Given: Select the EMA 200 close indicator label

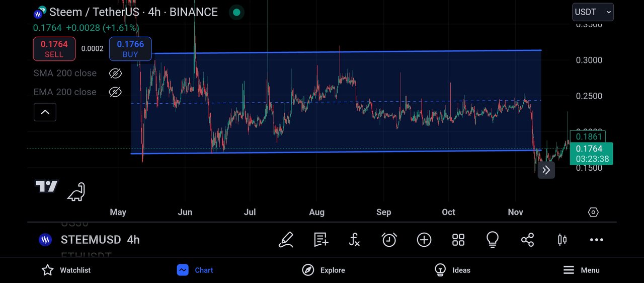Looking at the screenshot, I should [65, 92].
